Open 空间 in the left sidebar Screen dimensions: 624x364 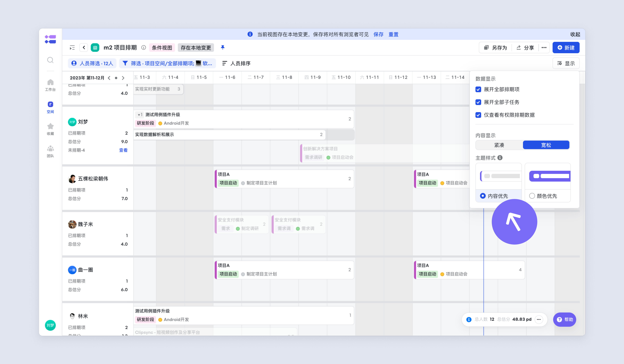coord(50,107)
